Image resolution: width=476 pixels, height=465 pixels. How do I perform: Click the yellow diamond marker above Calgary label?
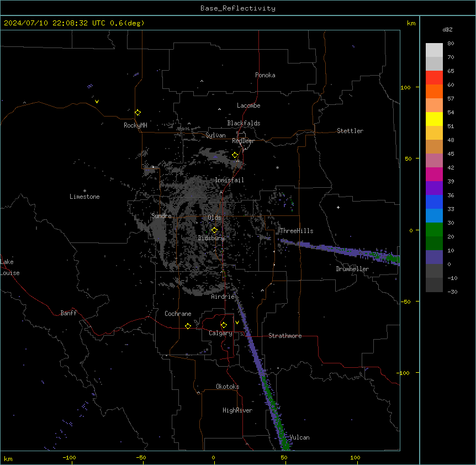coord(224,325)
